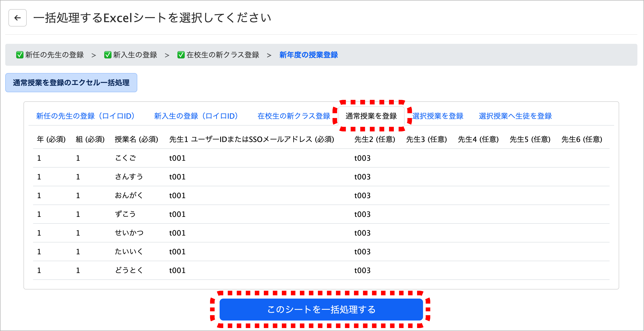Switch to 新入生の登録(ロイロID) sheet tab
This screenshot has height=331, width=644.
point(197,116)
